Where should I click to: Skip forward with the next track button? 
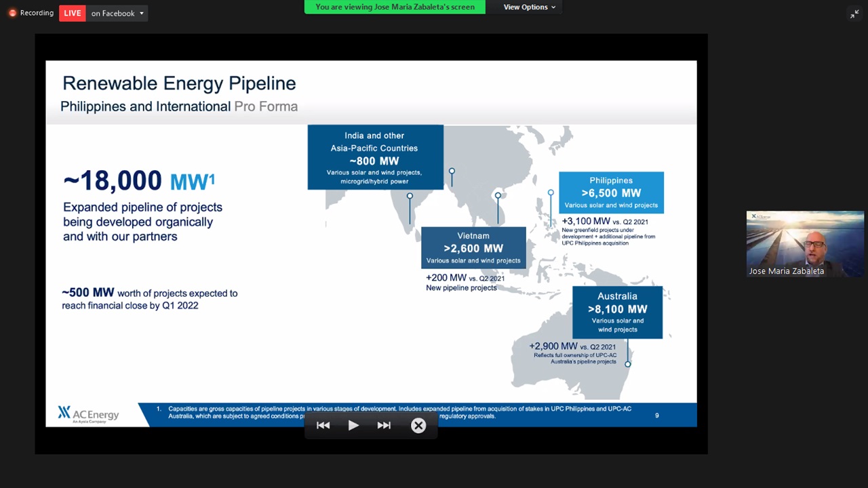tap(384, 426)
